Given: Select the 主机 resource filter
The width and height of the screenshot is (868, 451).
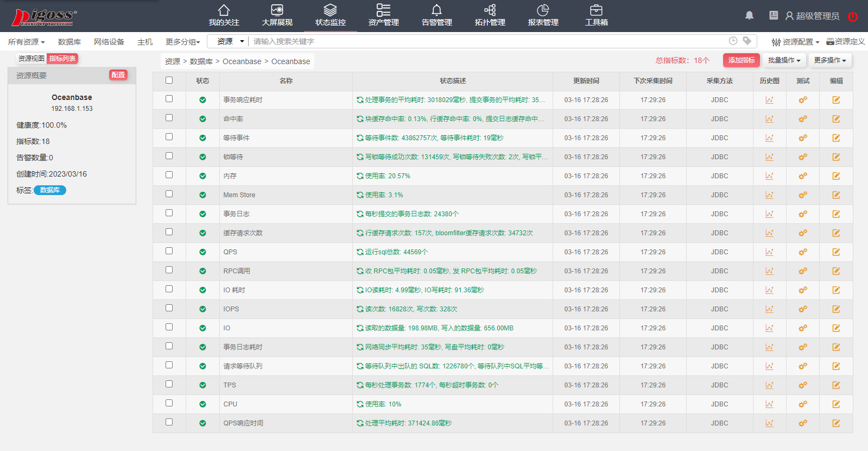Looking at the screenshot, I should [145, 42].
